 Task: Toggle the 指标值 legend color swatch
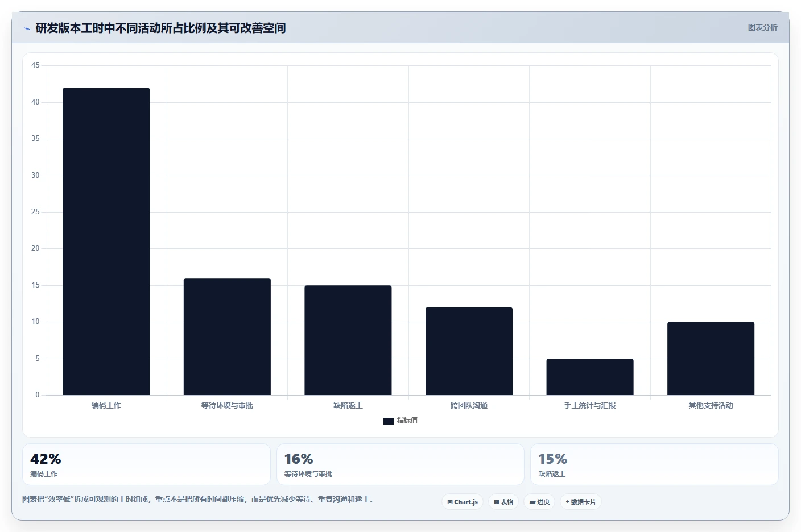389,421
